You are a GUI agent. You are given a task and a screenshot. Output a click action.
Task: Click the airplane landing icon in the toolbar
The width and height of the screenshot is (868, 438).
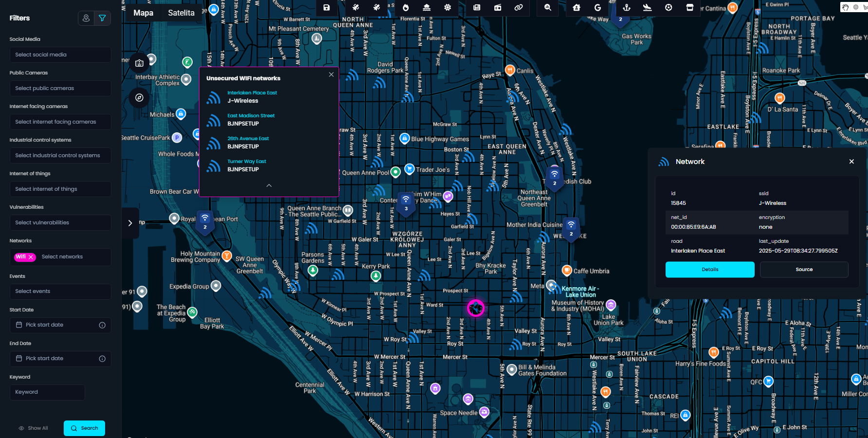(648, 7)
